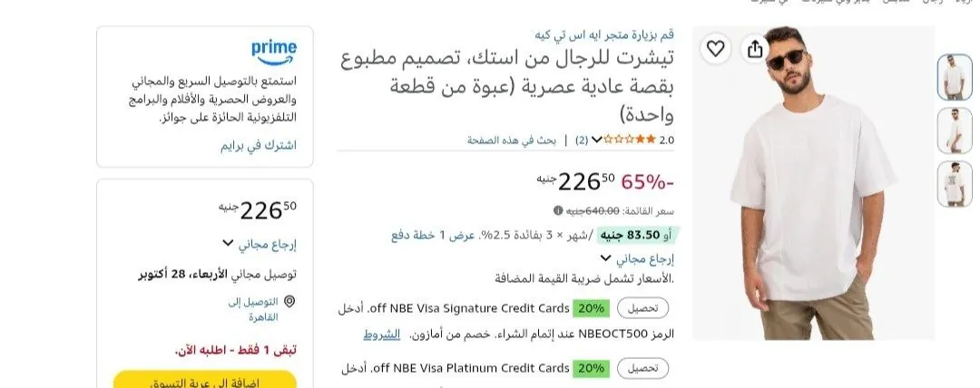The image size is (980, 388).
Task: Click the list price info icon
Action: click(x=558, y=210)
